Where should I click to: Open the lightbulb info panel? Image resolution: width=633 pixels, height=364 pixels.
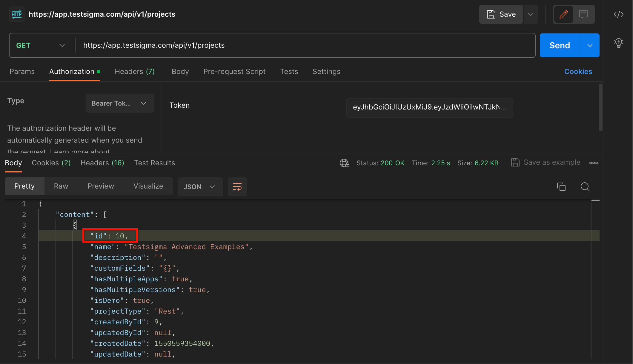(618, 43)
